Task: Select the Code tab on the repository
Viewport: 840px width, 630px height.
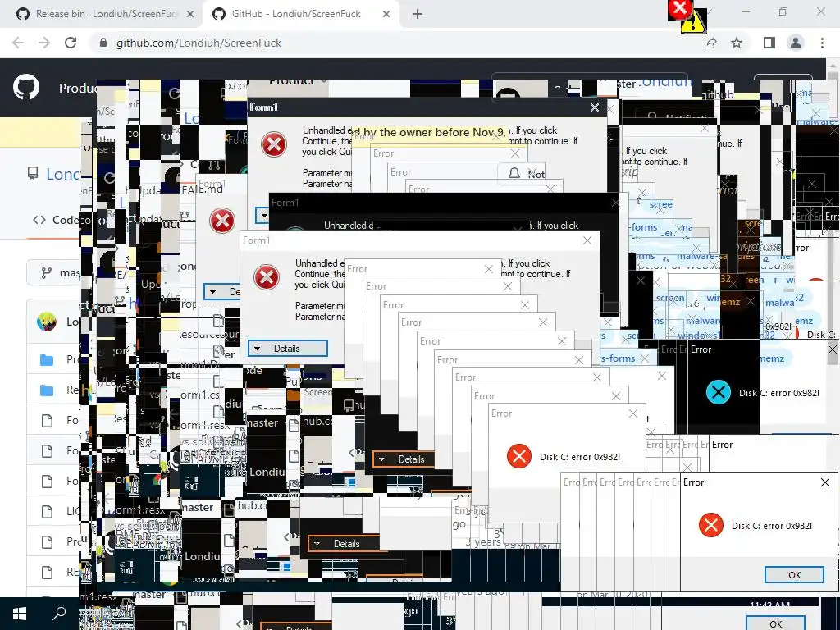Action: pyautogui.click(x=57, y=220)
